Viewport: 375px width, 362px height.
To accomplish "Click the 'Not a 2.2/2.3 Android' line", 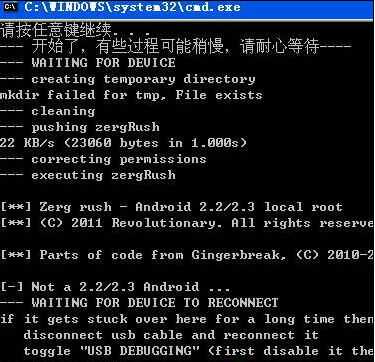I will point(115,287).
